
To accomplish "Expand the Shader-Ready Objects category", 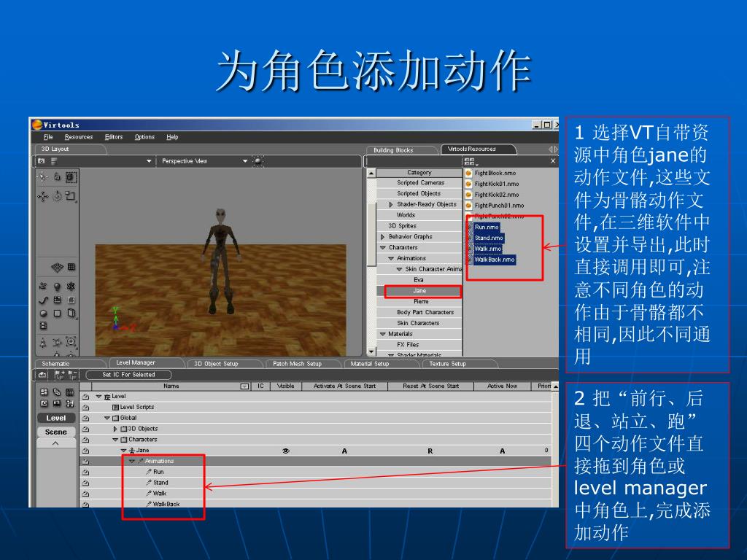I will pyautogui.click(x=391, y=204).
